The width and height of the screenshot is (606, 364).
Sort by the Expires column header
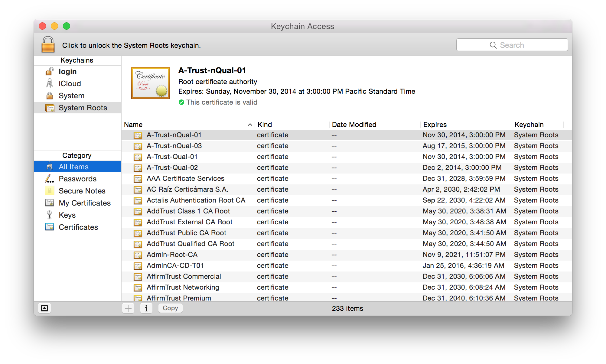466,125
